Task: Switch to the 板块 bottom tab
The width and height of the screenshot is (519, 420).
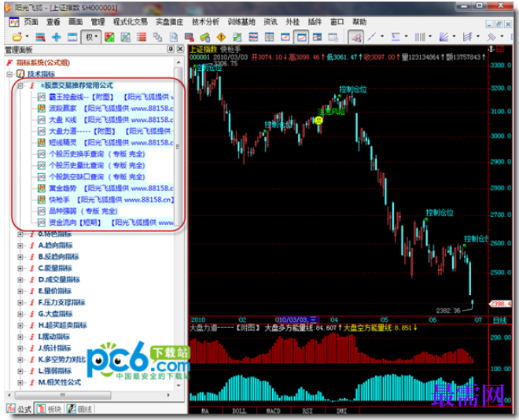Action: point(49,409)
